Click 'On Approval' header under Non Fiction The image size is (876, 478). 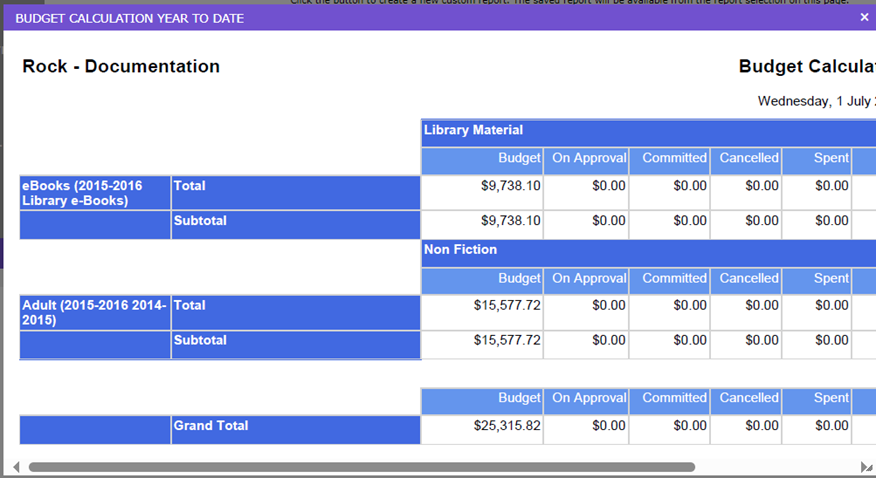click(586, 281)
